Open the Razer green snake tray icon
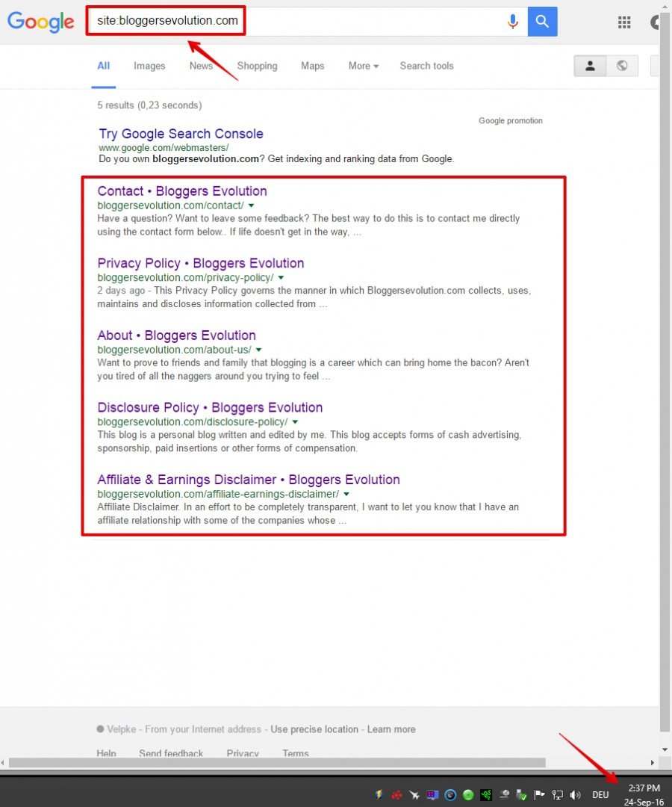 click(x=486, y=795)
